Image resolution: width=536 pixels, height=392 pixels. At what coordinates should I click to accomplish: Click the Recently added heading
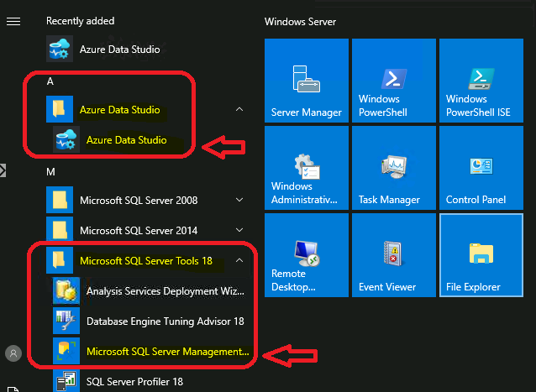pos(81,21)
